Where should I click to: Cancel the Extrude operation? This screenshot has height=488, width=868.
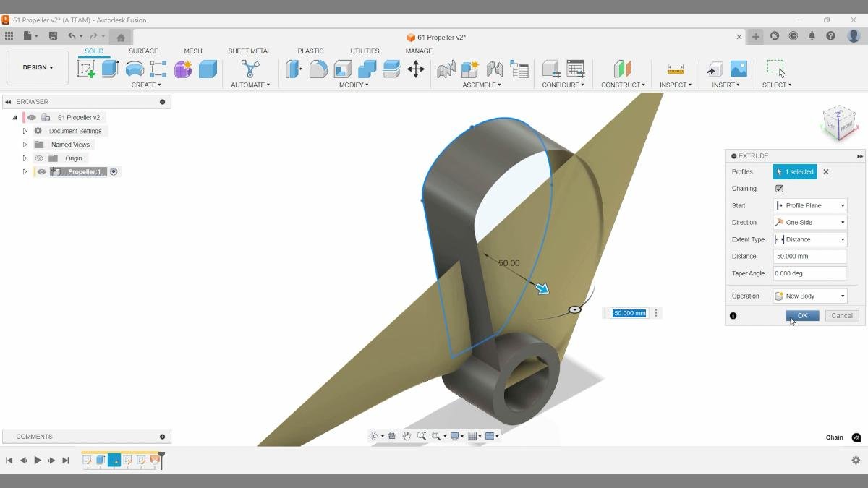coord(841,315)
